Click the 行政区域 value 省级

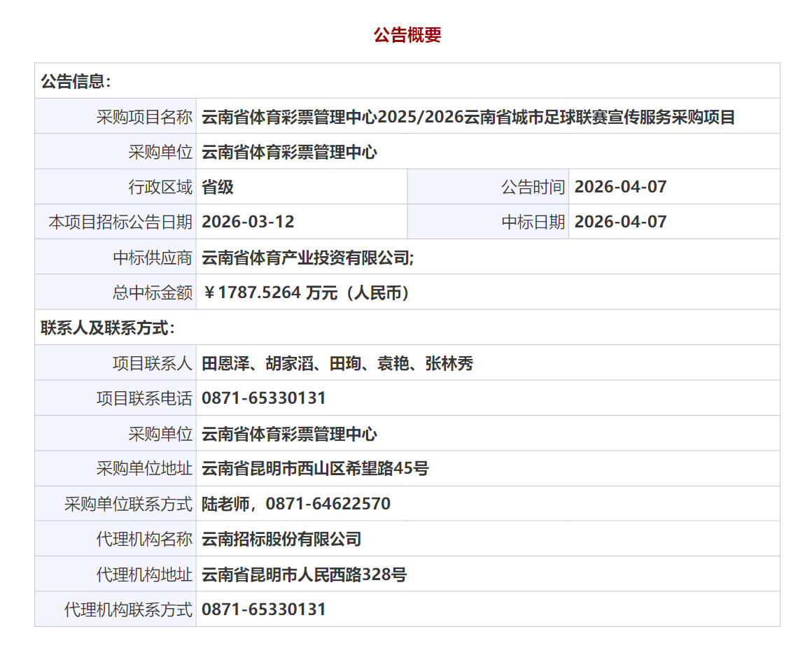click(x=218, y=187)
